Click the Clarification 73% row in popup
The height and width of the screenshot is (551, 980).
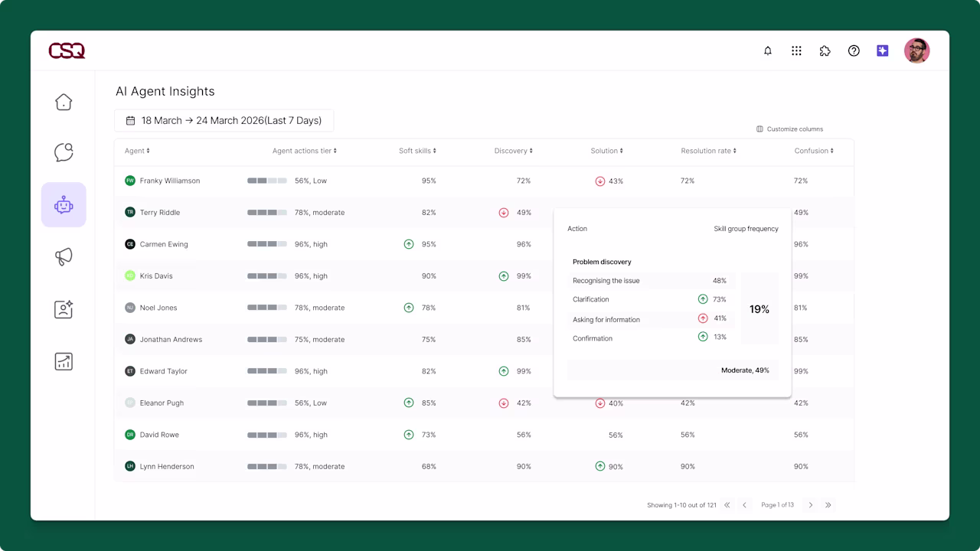(652, 299)
